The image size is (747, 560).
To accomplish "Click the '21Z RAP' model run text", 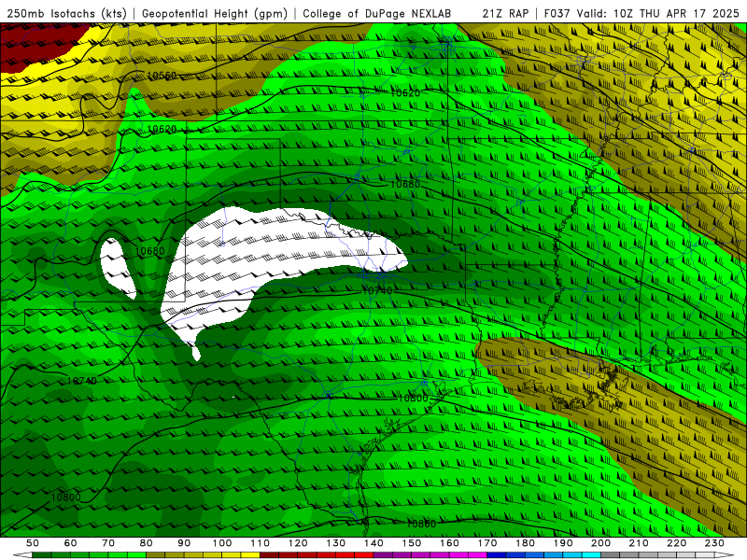I will click(x=505, y=13).
